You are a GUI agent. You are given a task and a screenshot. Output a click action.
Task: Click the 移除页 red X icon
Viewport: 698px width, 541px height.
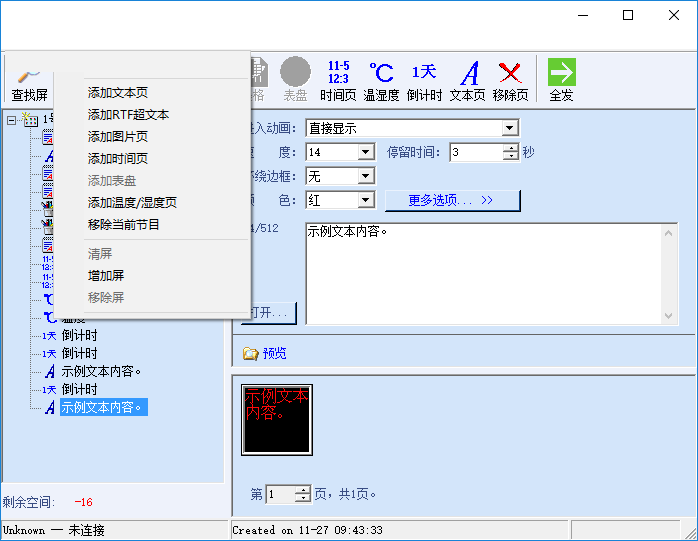[510, 80]
